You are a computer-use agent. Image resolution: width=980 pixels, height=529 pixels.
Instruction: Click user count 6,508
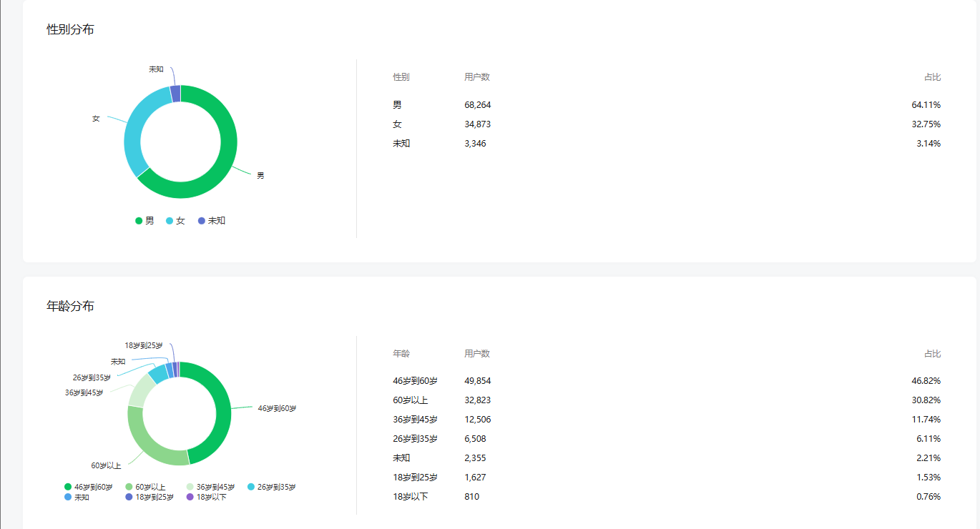[x=475, y=439]
